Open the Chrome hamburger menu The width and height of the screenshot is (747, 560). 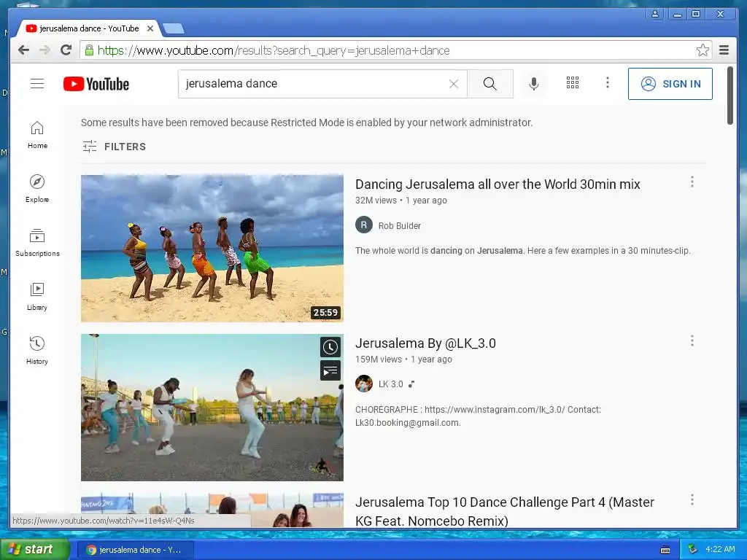[x=724, y=50]
